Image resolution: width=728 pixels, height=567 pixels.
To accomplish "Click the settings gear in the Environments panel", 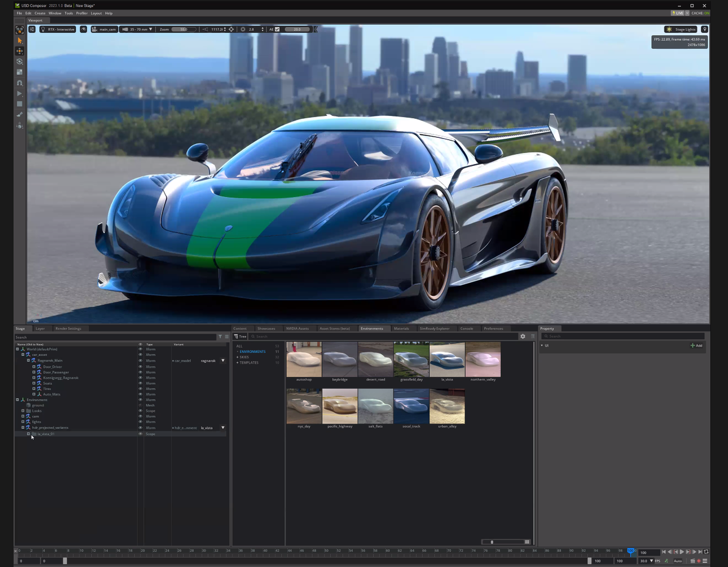I will [x=523, y=336].
